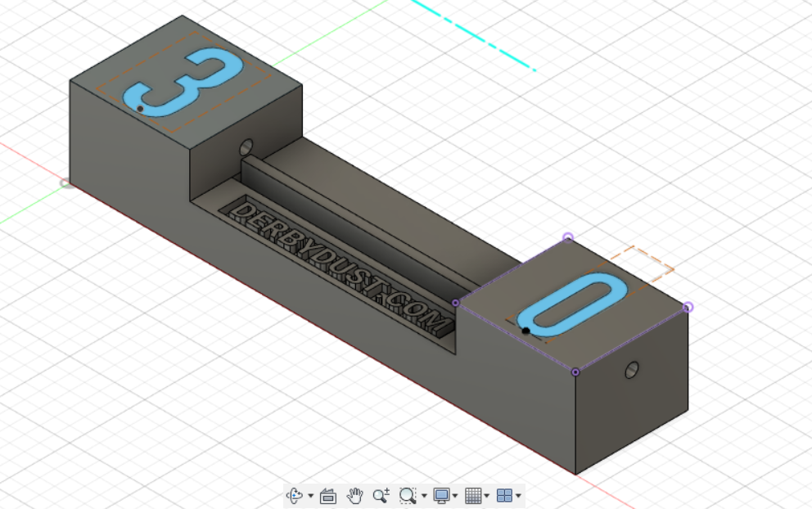Screen dimensions: 812x509
Task: Select the Zoom magnifier tool
Action: (x=381, y=495)
